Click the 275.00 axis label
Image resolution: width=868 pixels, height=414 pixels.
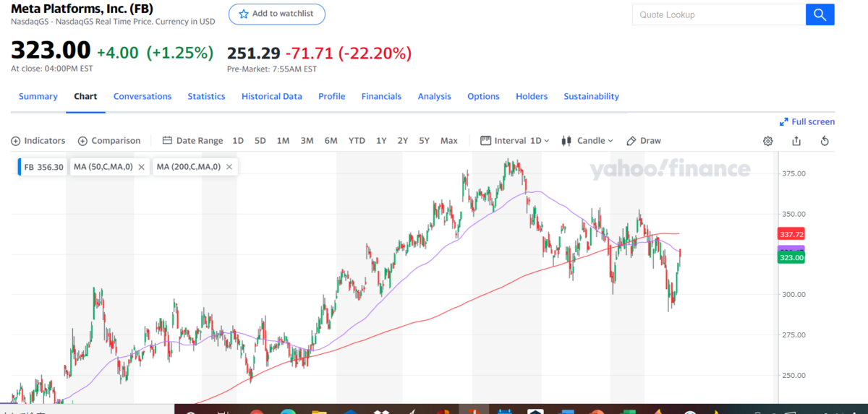point(795,335)
